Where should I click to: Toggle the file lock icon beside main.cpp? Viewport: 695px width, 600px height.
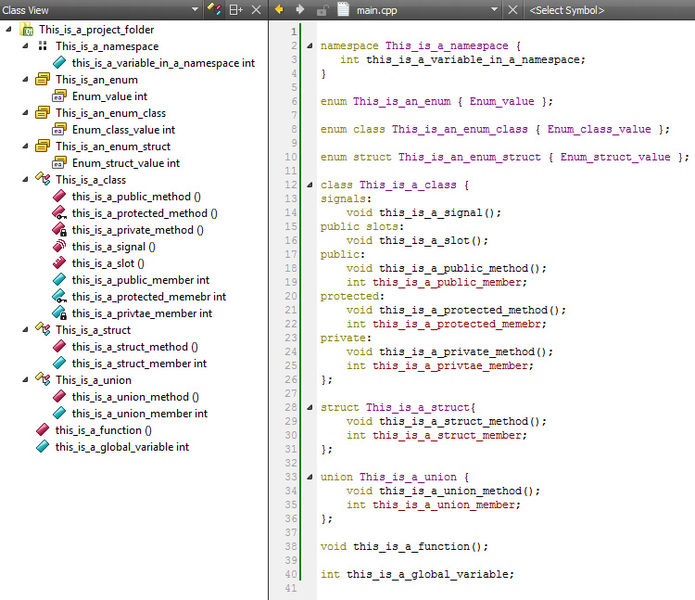click(x=321, y=10)
